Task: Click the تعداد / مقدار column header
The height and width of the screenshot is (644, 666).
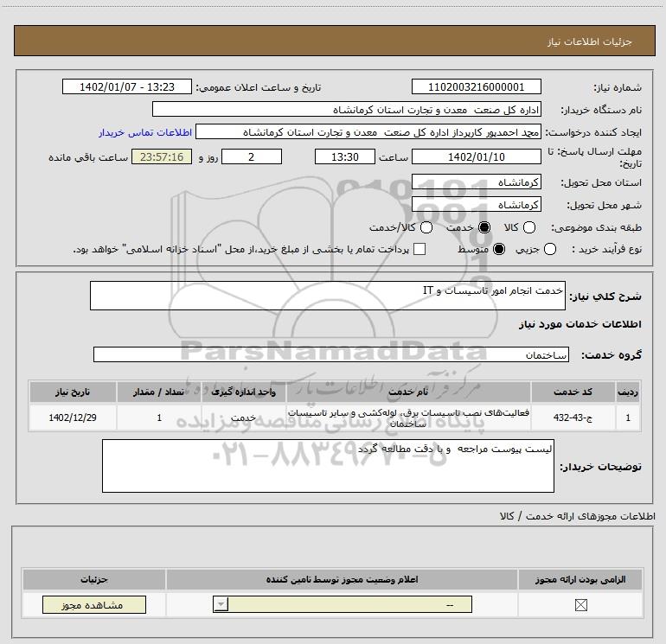Action: 159,392
